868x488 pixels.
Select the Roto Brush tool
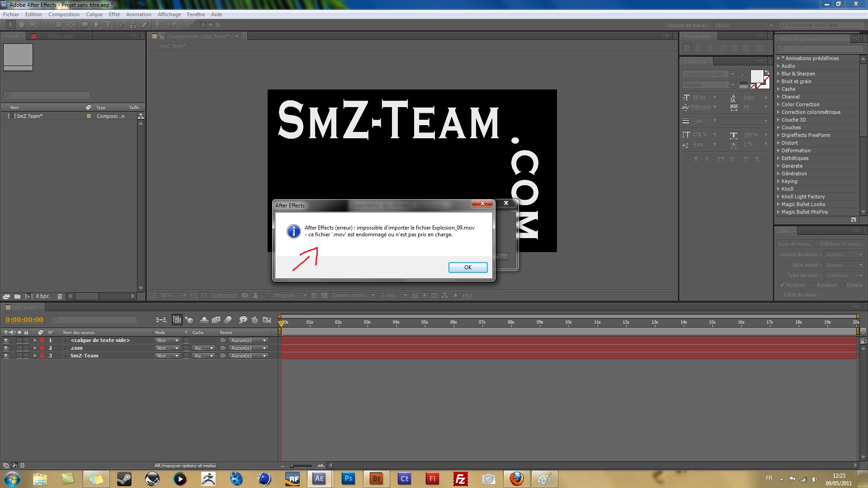(160, 25)
